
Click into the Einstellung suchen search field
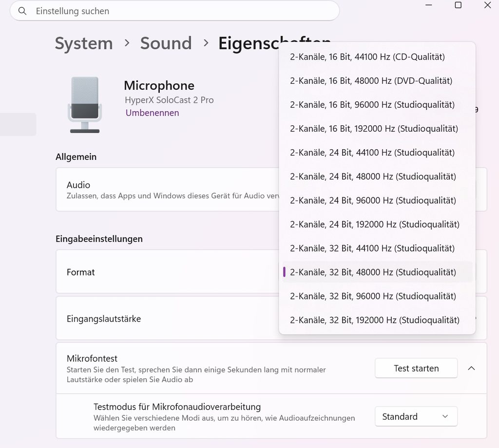point(175,11)
